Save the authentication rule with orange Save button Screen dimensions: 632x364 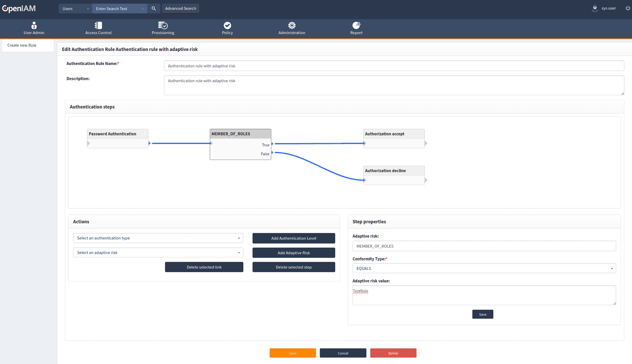pos(292,353)
